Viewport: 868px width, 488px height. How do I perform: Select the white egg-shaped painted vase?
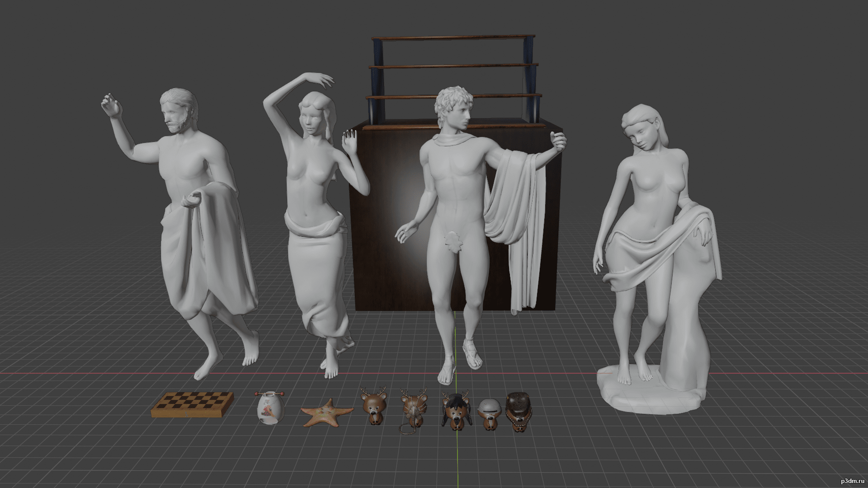pyautogui.click(x=270, y=408)
